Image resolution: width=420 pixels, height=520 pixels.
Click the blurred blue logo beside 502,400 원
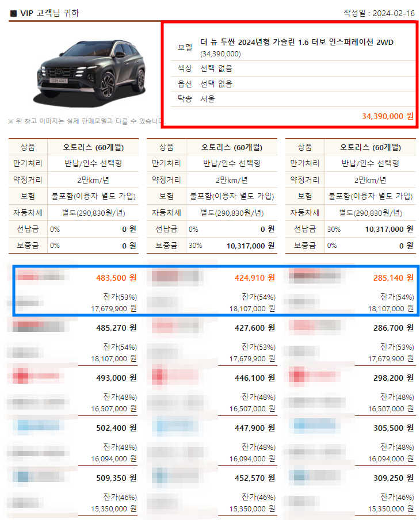39,426
